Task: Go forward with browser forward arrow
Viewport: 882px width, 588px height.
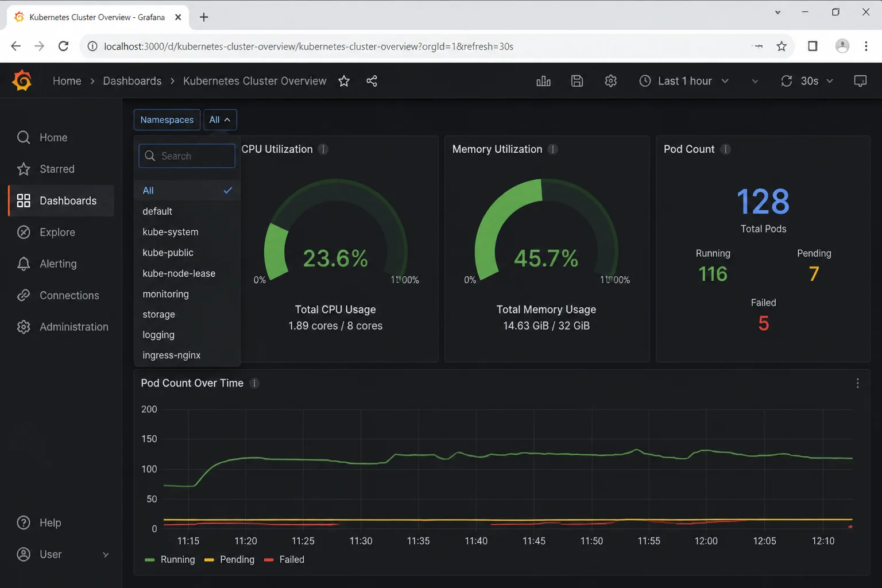Action: (x=39, y=46)
